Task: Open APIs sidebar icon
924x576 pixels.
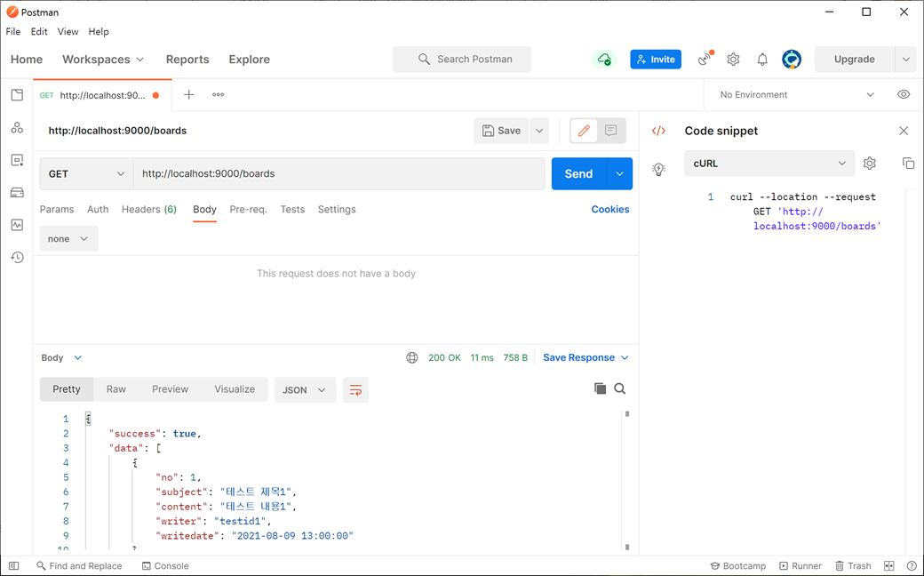Action: click(x=17, y=127)
